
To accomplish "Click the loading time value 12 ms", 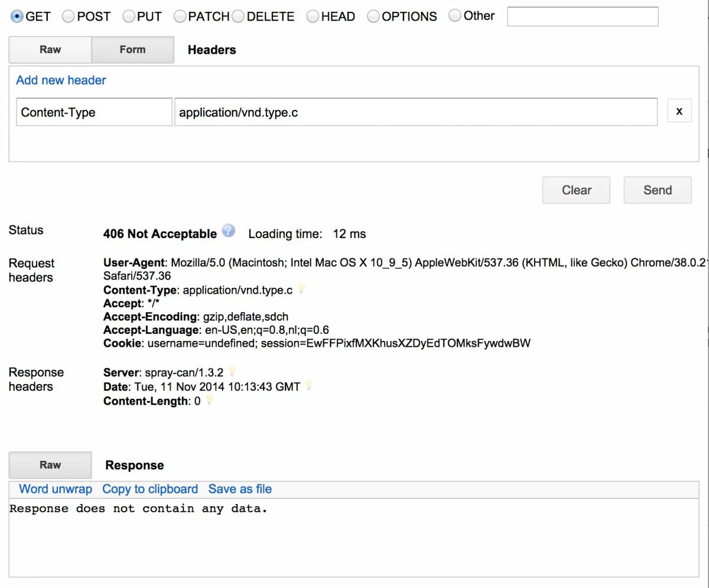I will [x=349, y=234].
